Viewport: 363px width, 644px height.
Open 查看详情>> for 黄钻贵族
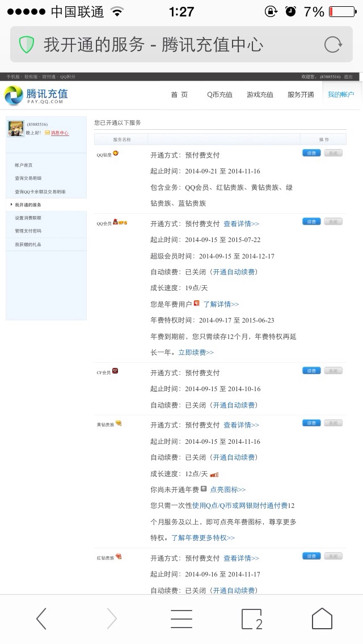point(241,425)
